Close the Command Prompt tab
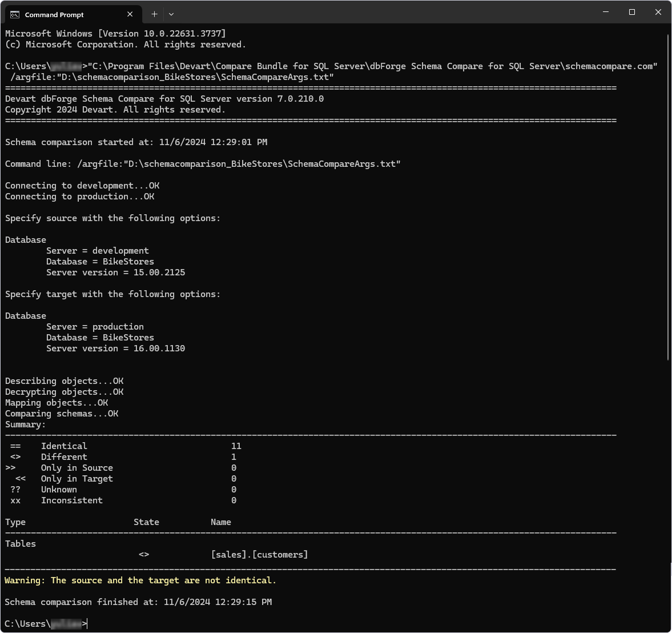 pos(130,14)
